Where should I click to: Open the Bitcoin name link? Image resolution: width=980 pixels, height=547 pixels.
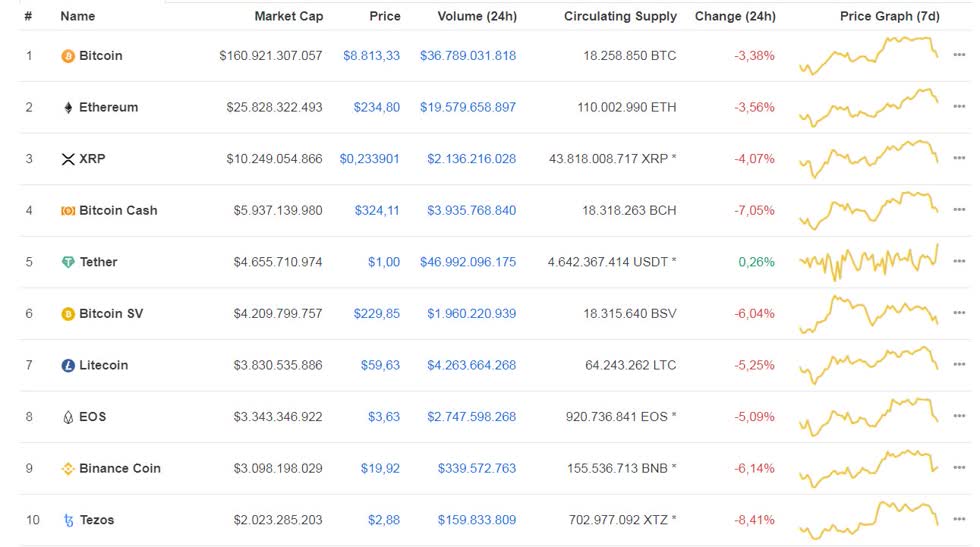tap(101, 56)
